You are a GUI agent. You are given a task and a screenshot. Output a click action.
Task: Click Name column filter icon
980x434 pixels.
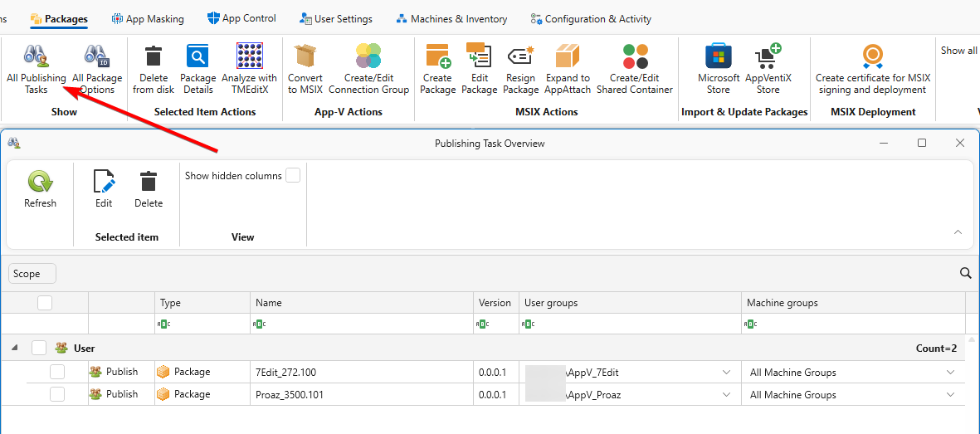[260, 324]
